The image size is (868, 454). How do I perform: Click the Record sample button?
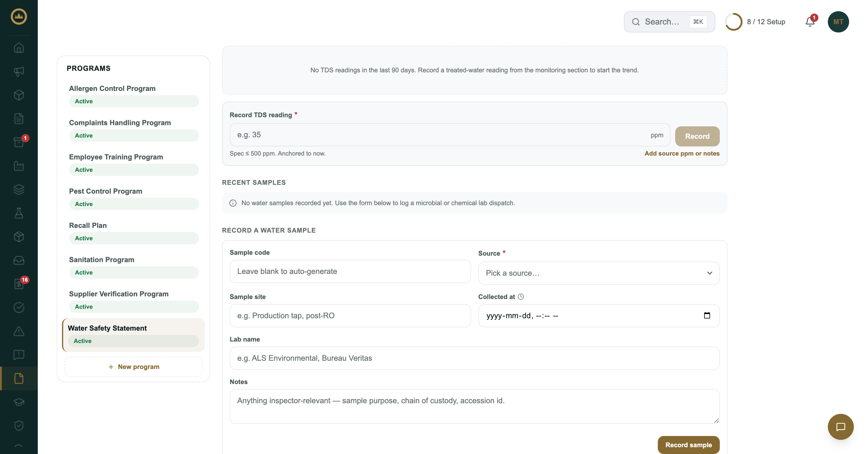pyautogui.click(x=688, y=445)
